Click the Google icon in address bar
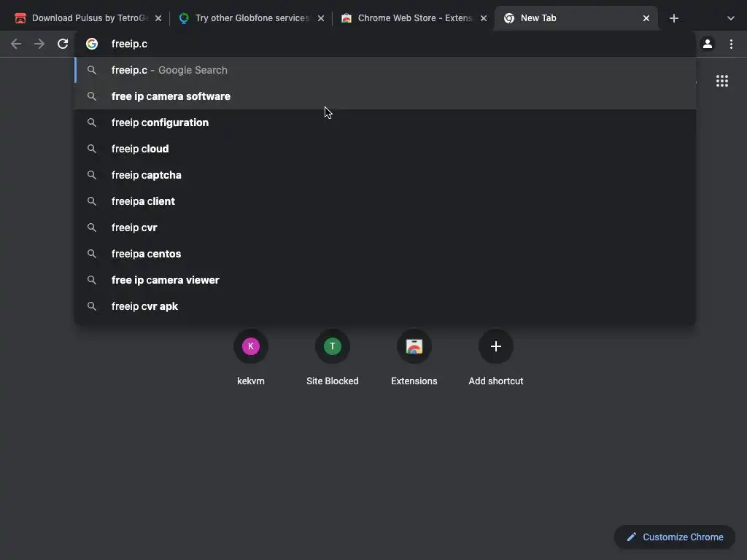Image resolution: width=747 pixels, height=560 pixels. (x=92, y=44)
